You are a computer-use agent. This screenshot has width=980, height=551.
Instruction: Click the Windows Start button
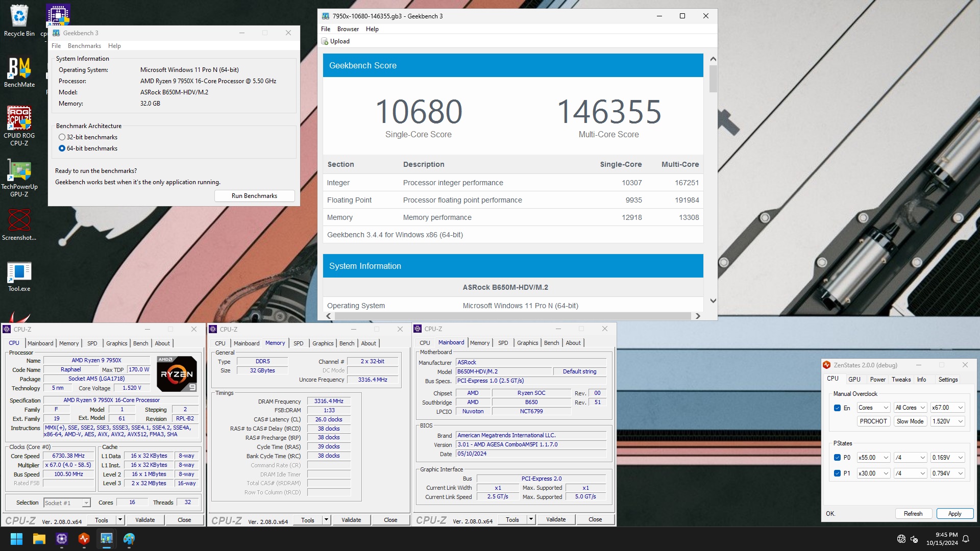[16, 539]
